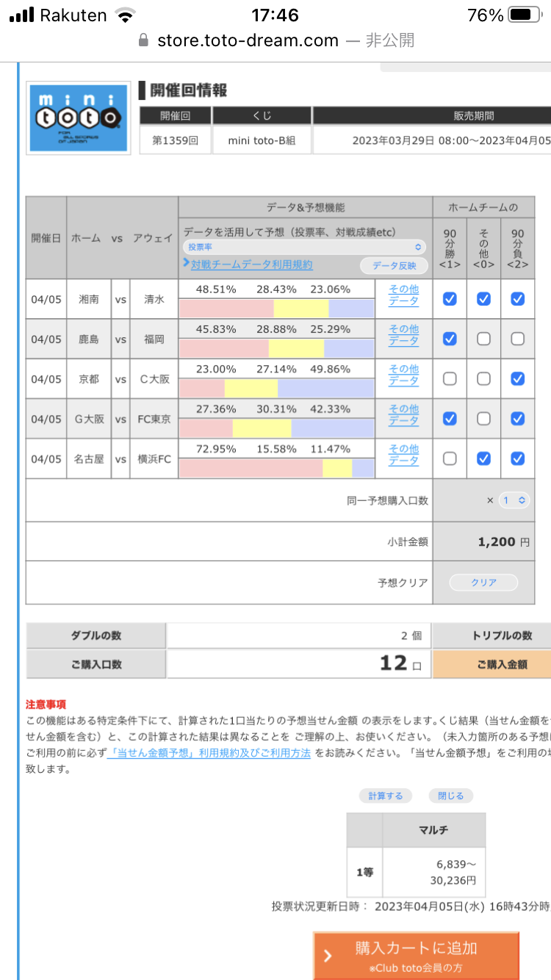
Task: Tap the arrow icon on purchase cart button
Action: pyautogui.click(x=328, y=956)
